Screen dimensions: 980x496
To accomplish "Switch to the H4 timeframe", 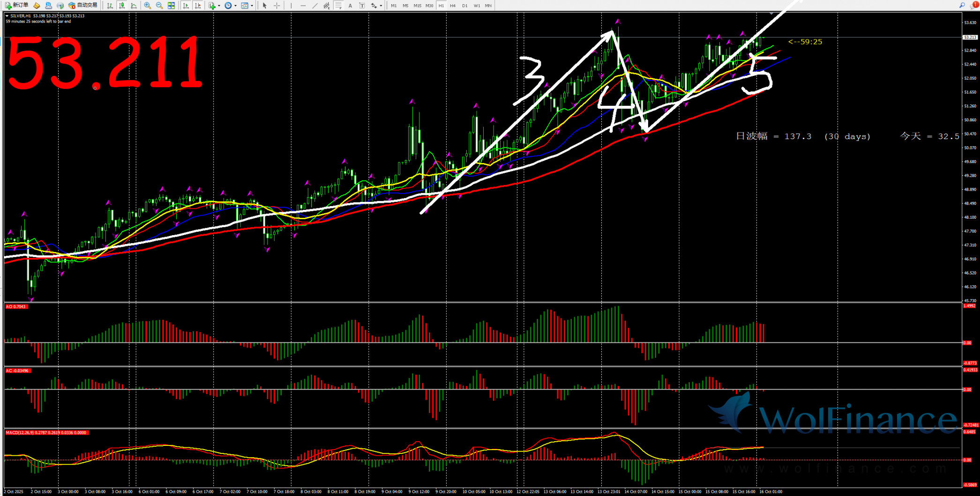I will (452, 6).
